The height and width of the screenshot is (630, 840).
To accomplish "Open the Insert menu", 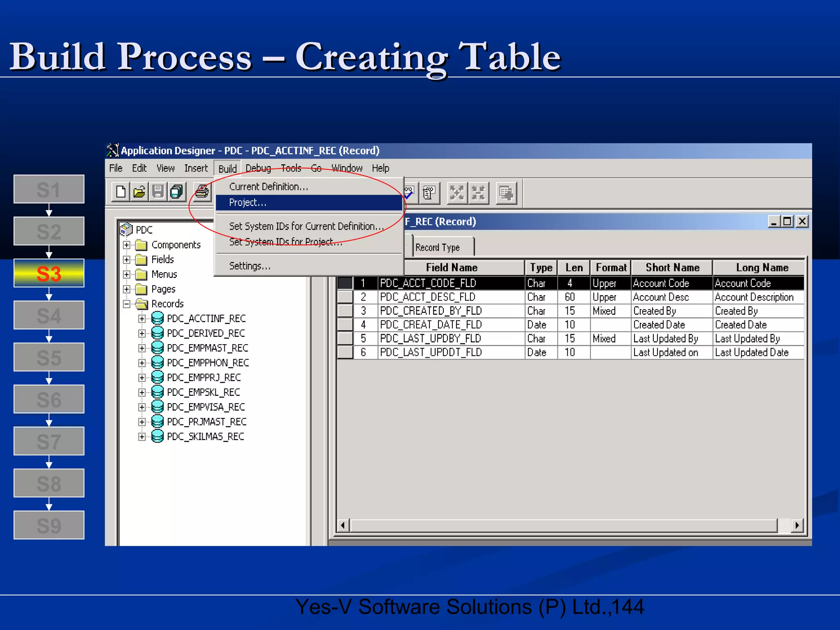I will click(196, 168).
